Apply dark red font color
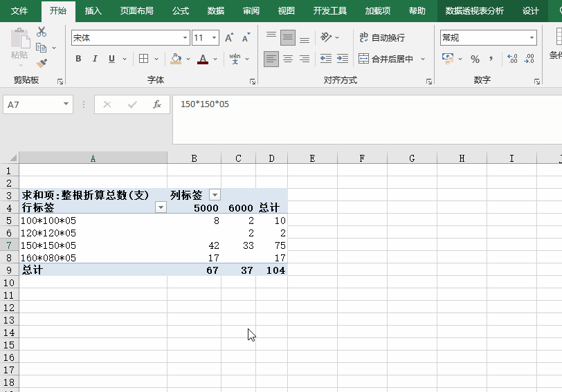562x392 pixels. click(203, 59)
